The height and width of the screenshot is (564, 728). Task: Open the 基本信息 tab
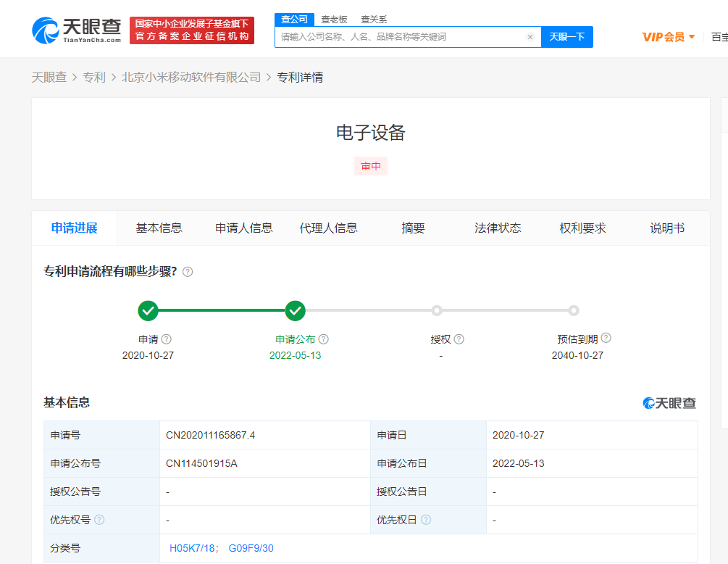159,228
